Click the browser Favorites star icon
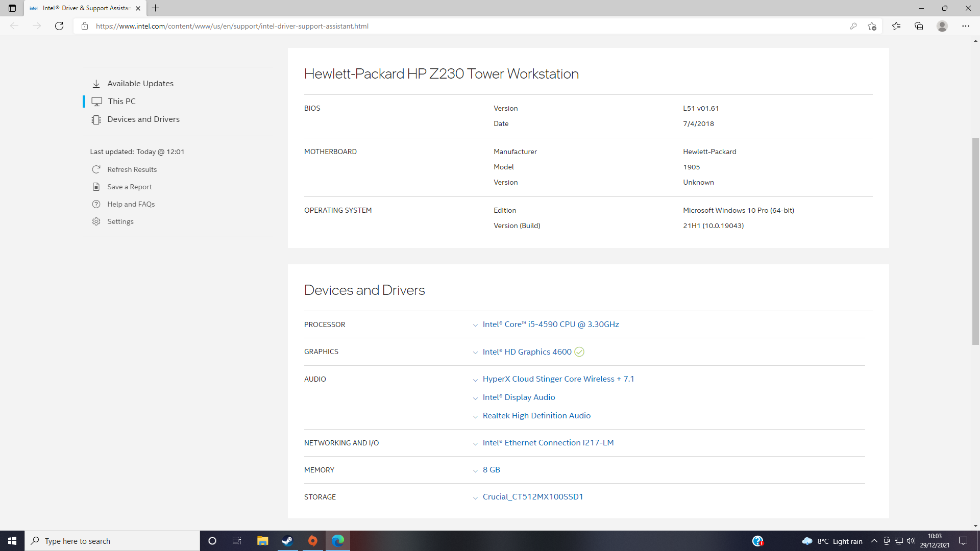 coord(896,26)
